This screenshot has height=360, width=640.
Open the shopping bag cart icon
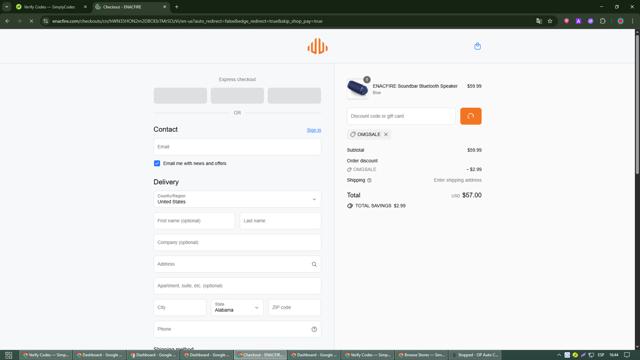pos(477,46)
